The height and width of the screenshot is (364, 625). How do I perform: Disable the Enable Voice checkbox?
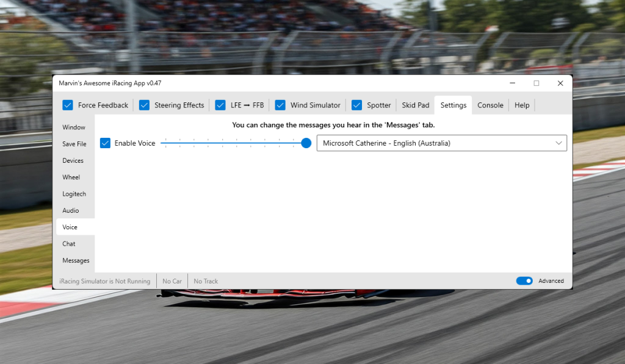tap(105, 143)
